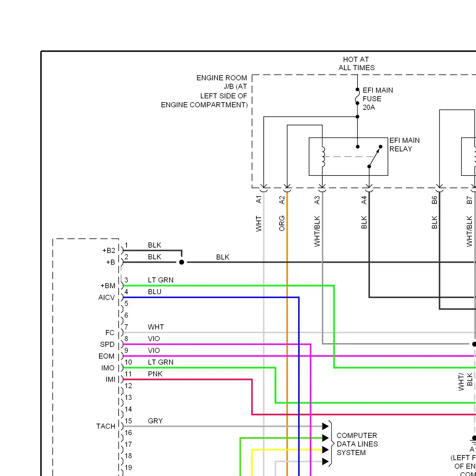
Task: Select the +B terminal label
Action: tap(111, 262)
